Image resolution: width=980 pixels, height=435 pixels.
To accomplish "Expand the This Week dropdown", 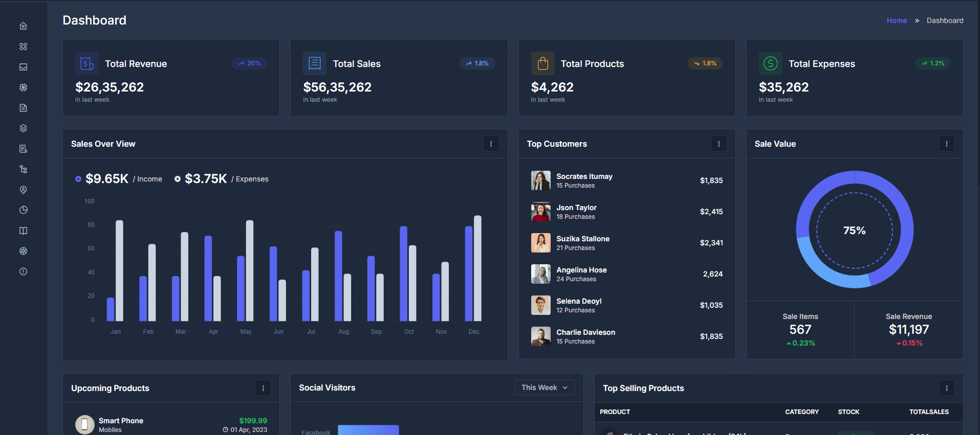I will click(x=545, y=387).
